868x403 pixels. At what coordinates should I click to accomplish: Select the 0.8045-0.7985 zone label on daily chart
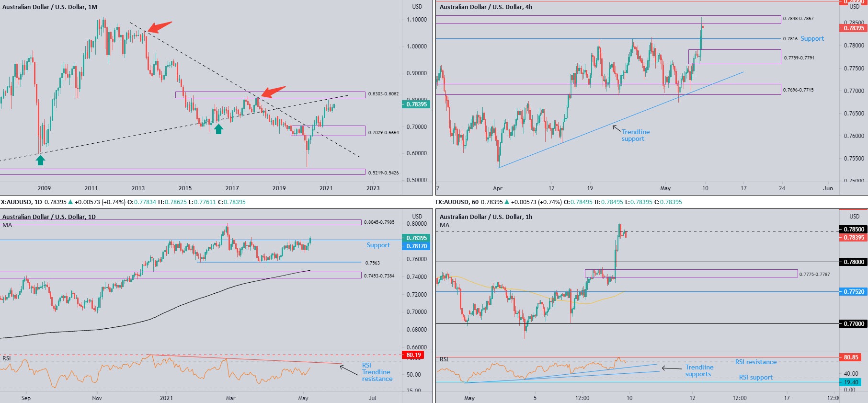(x=379, y=222)
